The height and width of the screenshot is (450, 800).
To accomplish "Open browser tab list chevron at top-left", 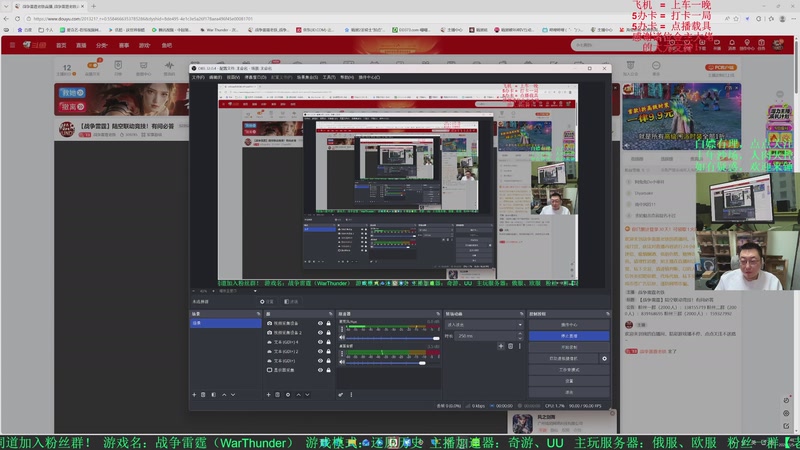I will coord(6,6).
